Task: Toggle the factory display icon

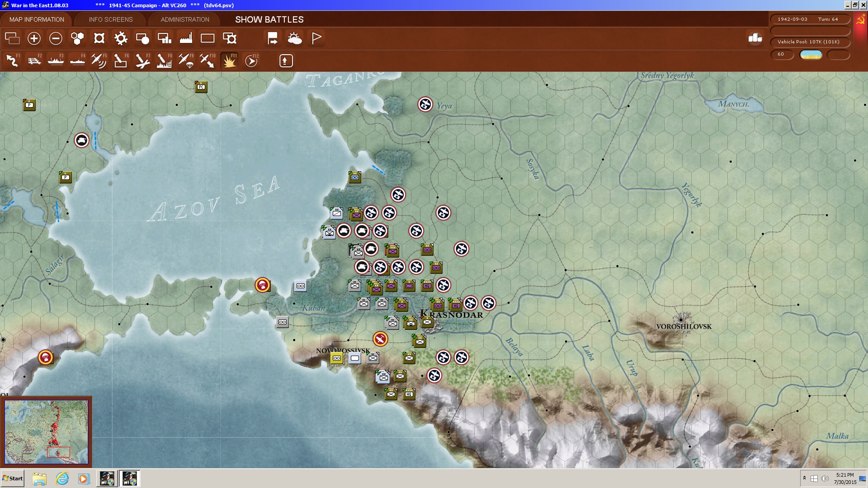Action: (186, 38)
